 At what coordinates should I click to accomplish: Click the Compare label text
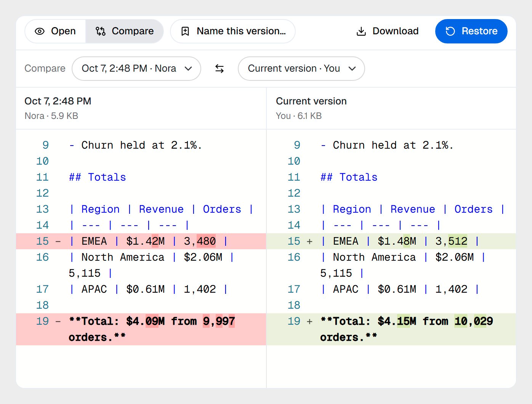pyautogui.click(x=45, y=69)
